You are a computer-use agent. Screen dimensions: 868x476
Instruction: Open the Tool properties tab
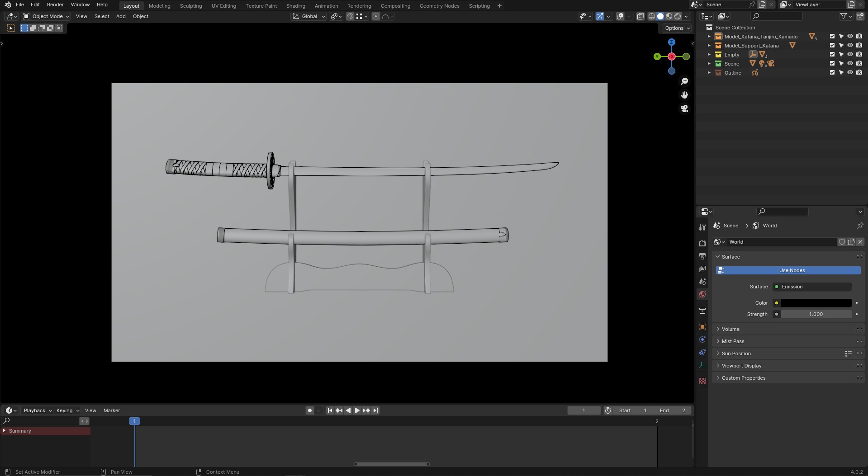pyautogui.click(x=702, y=227)
